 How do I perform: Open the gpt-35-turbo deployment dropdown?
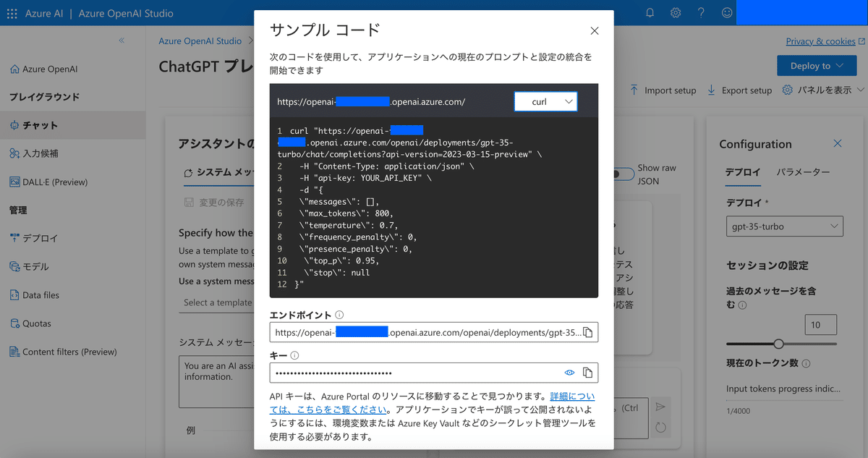click(x=784, y=226)
